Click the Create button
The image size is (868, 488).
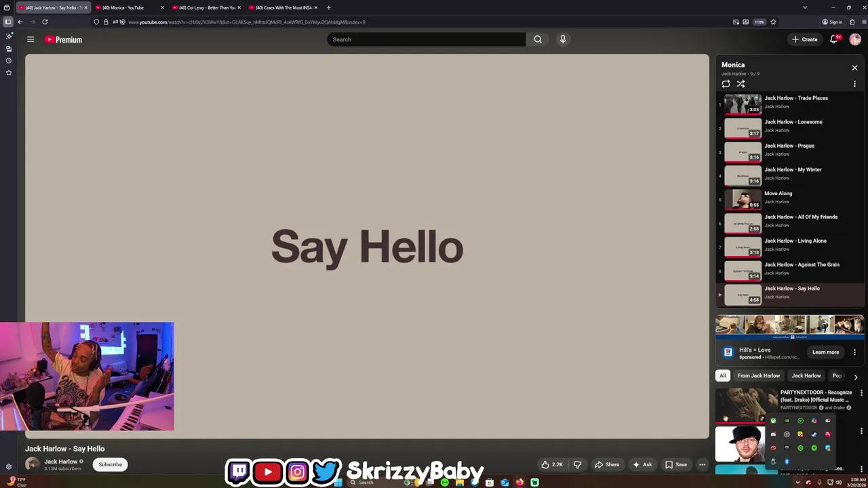(804, 39)
